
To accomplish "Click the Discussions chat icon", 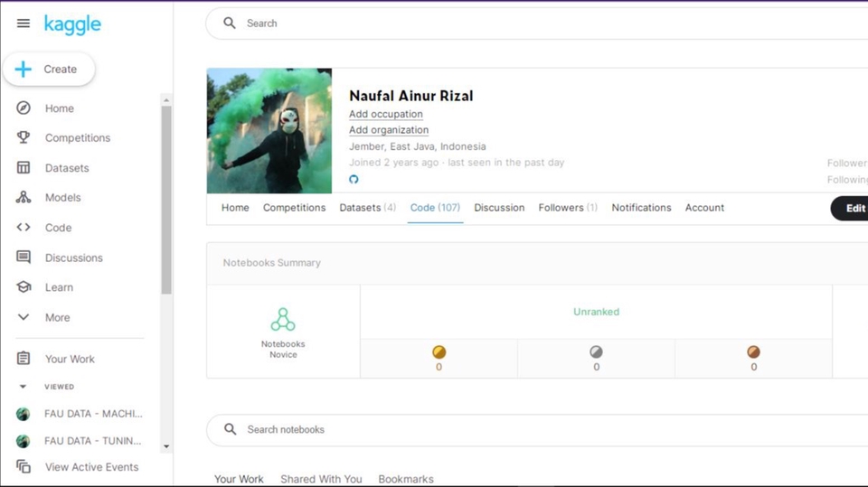I will [x=24, y=257].
